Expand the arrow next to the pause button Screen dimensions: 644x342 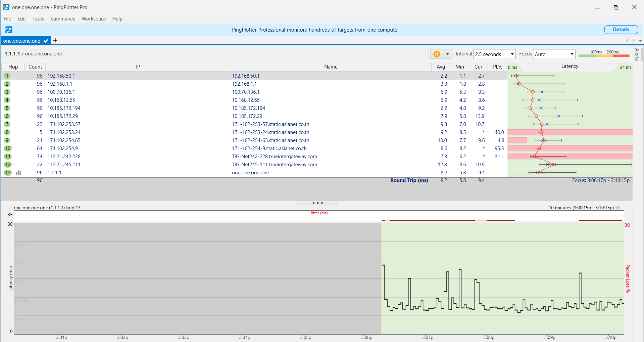pos(448,54)
